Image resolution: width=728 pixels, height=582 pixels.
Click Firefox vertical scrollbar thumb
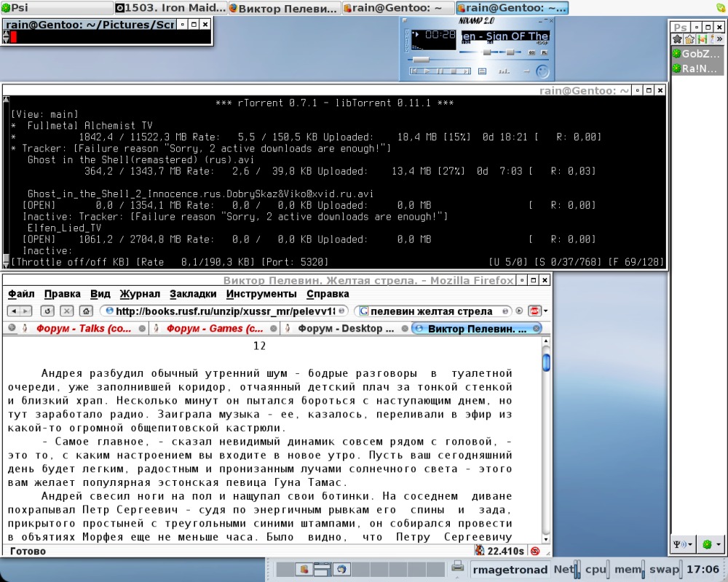tap(546, 362)
